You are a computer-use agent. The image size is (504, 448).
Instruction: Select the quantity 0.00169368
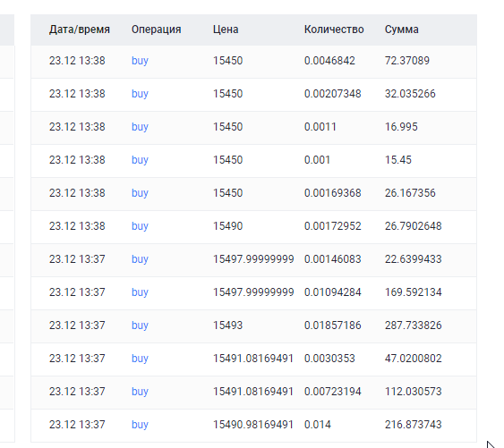(333, 193)
